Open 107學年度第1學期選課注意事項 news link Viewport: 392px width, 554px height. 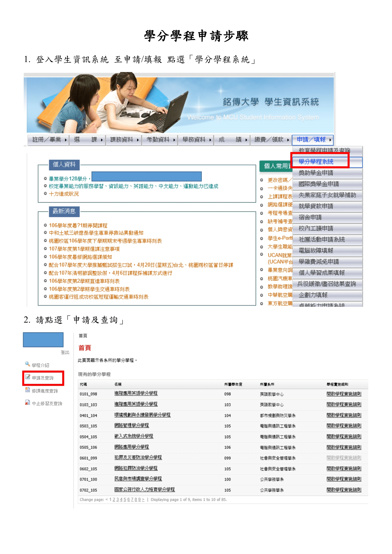[84, 249]
